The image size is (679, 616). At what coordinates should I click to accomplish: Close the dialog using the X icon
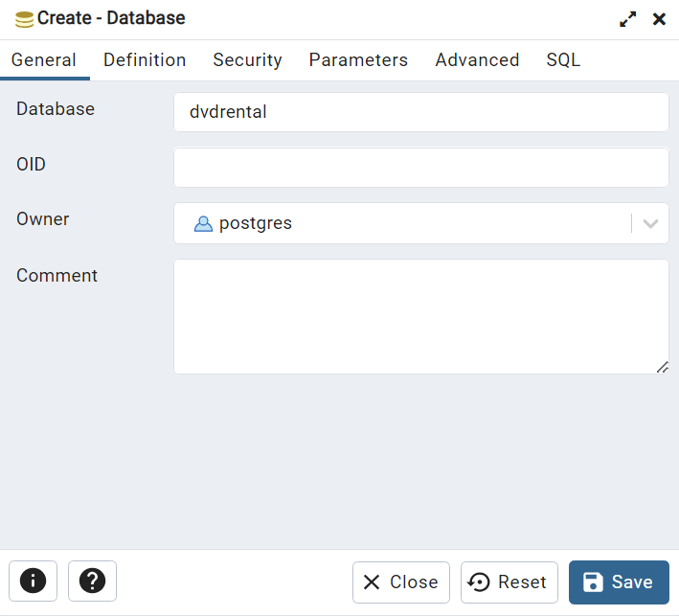pyautogui.click(x=659, y=19)
